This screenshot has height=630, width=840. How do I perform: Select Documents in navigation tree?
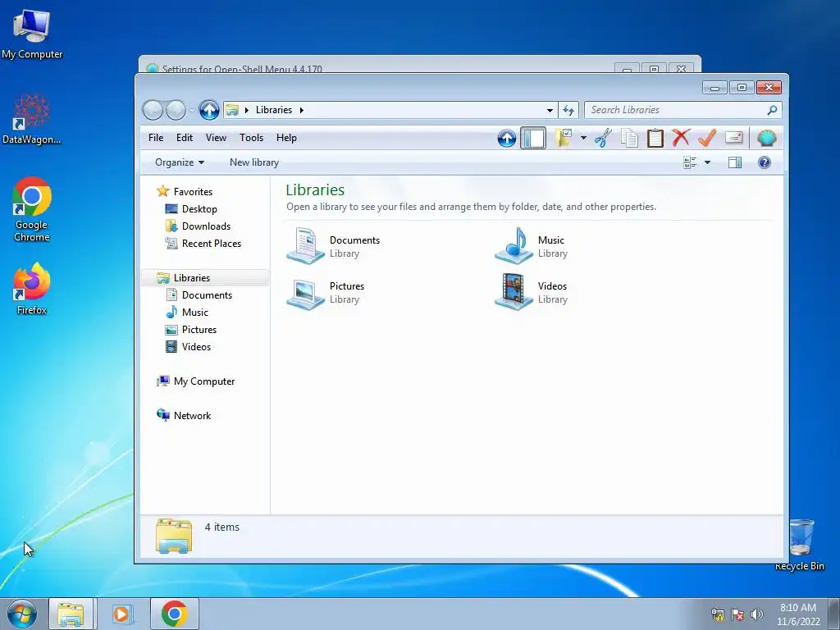pyautogui.click(x=199, y=294)
